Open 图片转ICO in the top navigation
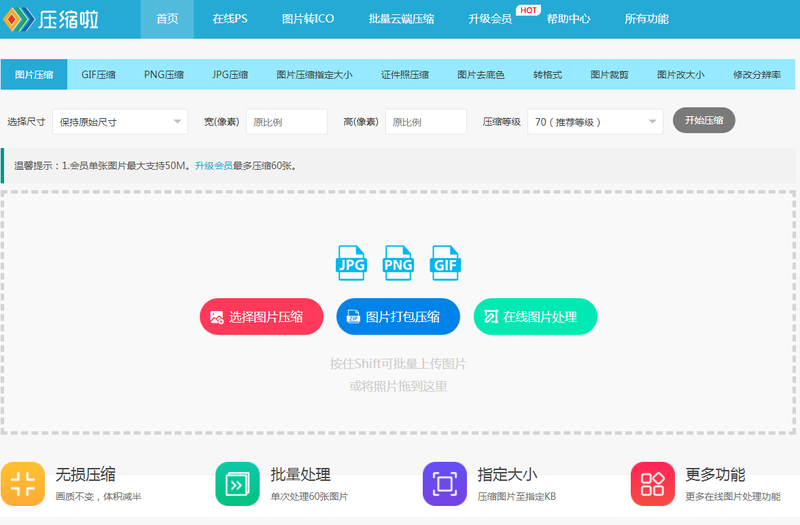Screen dimensions: 800x525 point(308,19)
